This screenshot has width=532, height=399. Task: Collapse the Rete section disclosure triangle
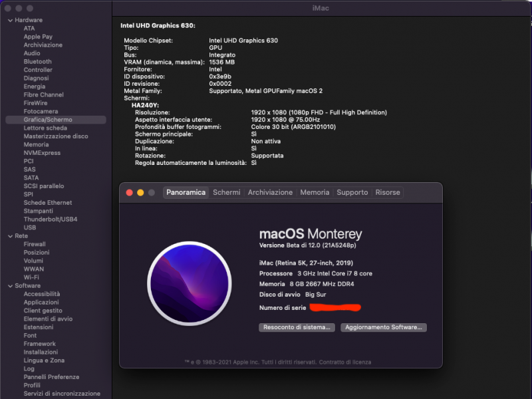click(9, 236)
